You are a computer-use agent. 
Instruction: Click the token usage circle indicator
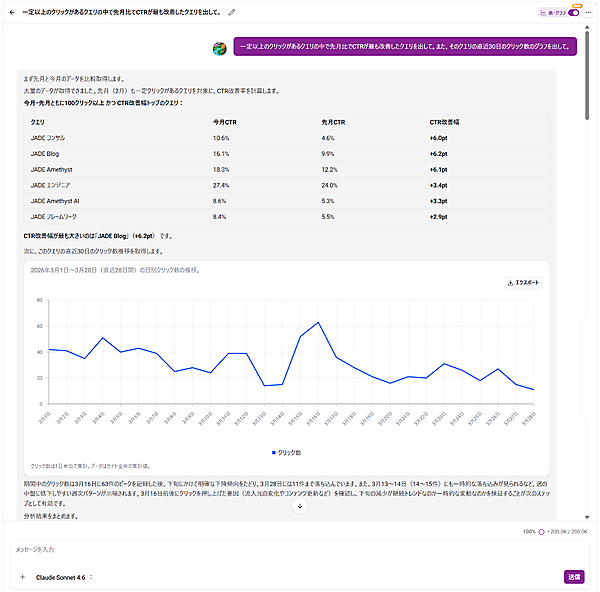point(541,531)
